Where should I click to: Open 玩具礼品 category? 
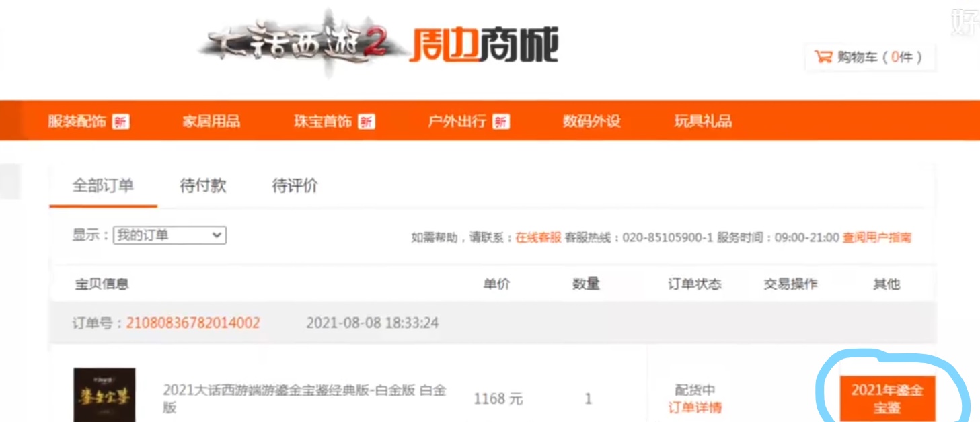[x=703, y=122]
